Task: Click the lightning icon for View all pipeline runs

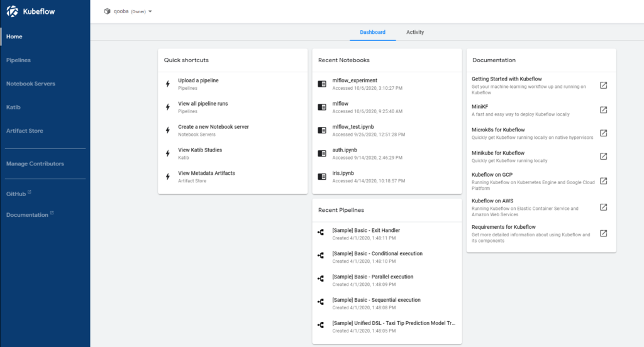Action: pyautogui.click(x=167, y=107)
